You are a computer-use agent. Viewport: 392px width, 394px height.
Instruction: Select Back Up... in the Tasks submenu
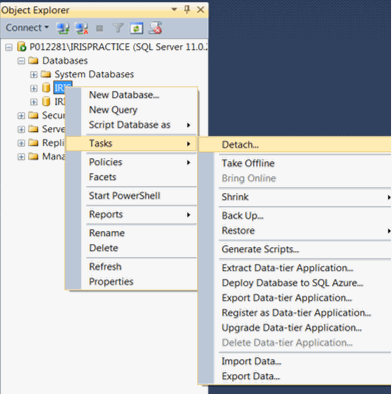point(242,216)
